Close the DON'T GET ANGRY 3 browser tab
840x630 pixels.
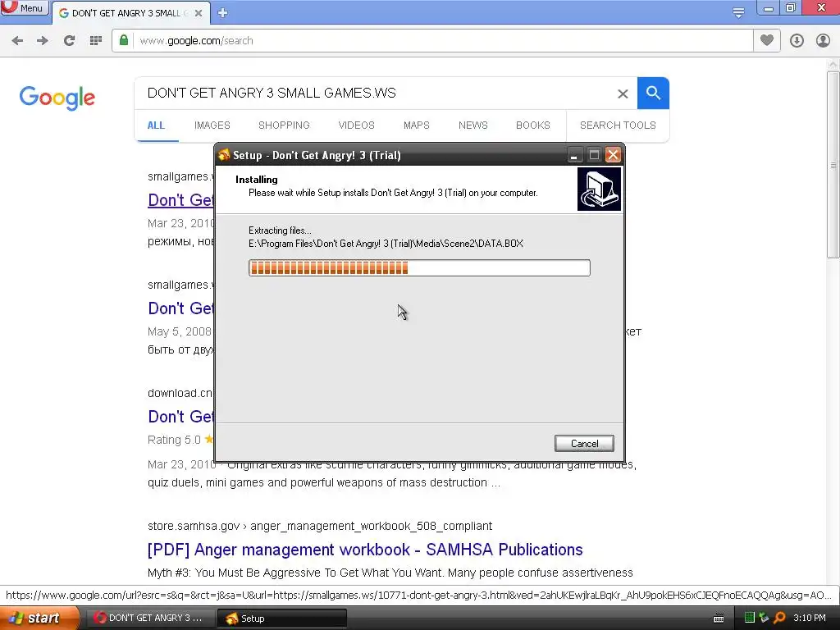[199, 13]
